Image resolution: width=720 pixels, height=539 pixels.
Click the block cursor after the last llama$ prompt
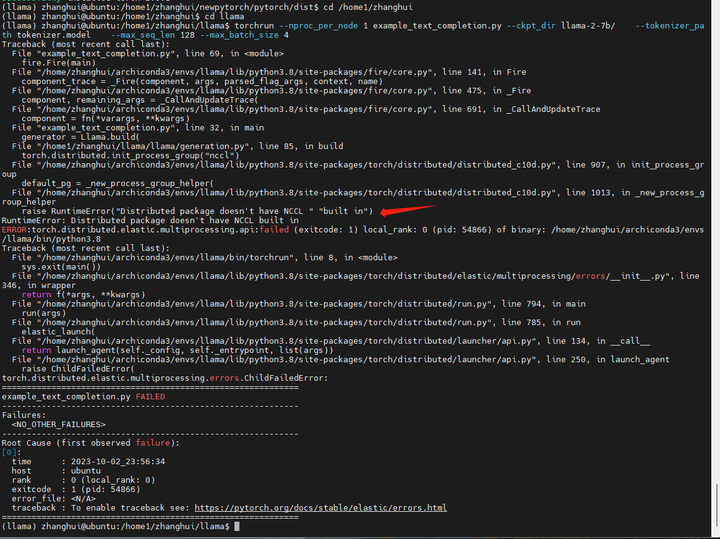(237, 527)
